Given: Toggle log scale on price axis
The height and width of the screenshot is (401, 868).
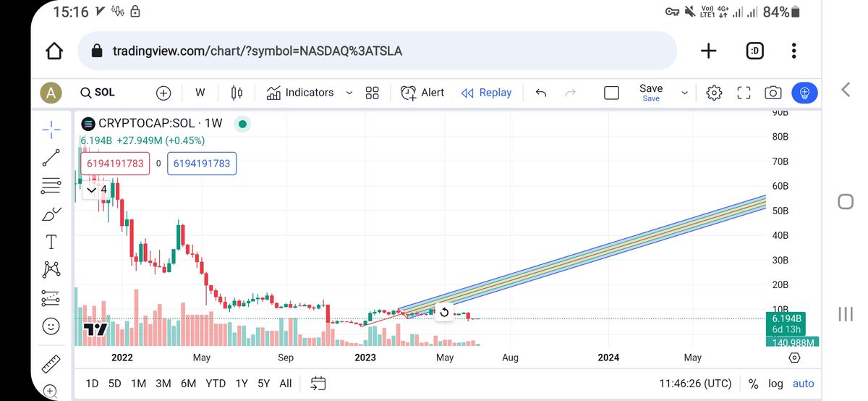Looking at the screenshot, I should pyautogui.click(x=775, y=384).
